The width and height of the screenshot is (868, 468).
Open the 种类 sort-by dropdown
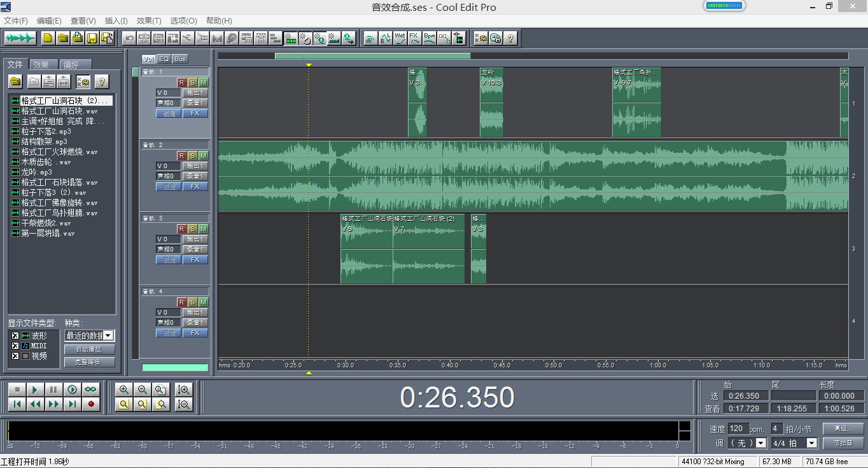(x=108, y=336)
